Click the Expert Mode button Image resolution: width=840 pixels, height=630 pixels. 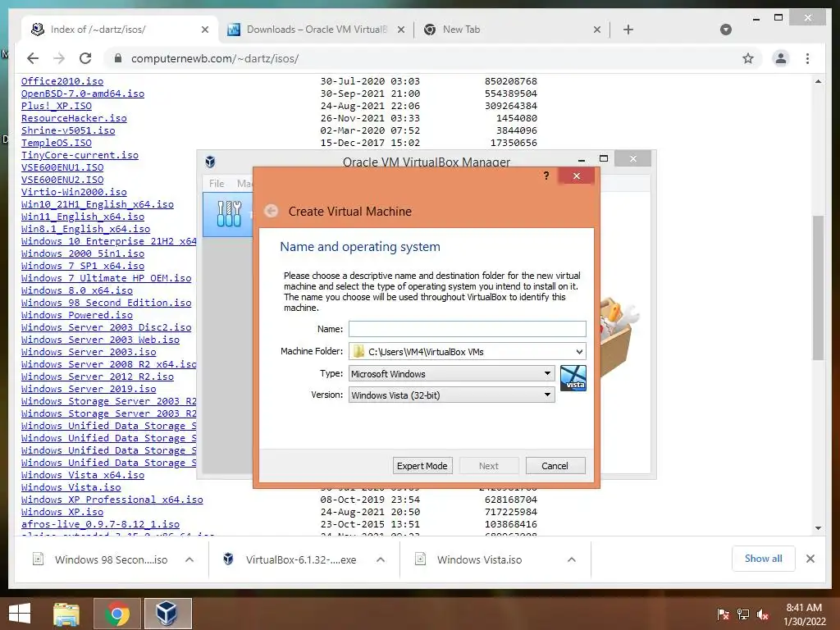(422, 466)
